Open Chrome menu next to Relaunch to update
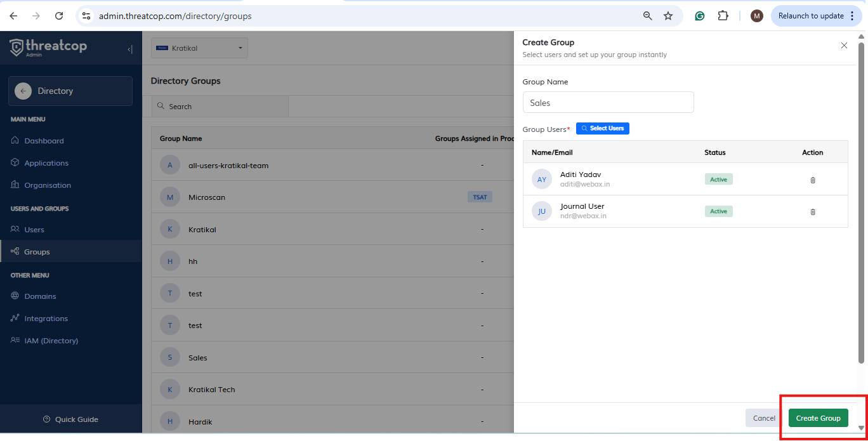Screen dimensions: 868x441 (x=852, y=16)
